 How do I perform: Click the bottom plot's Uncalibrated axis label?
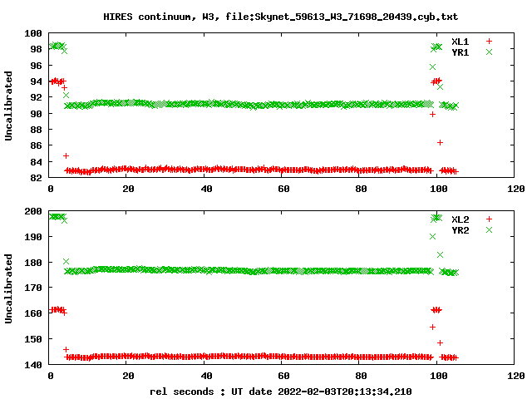(x=8, y=288)
